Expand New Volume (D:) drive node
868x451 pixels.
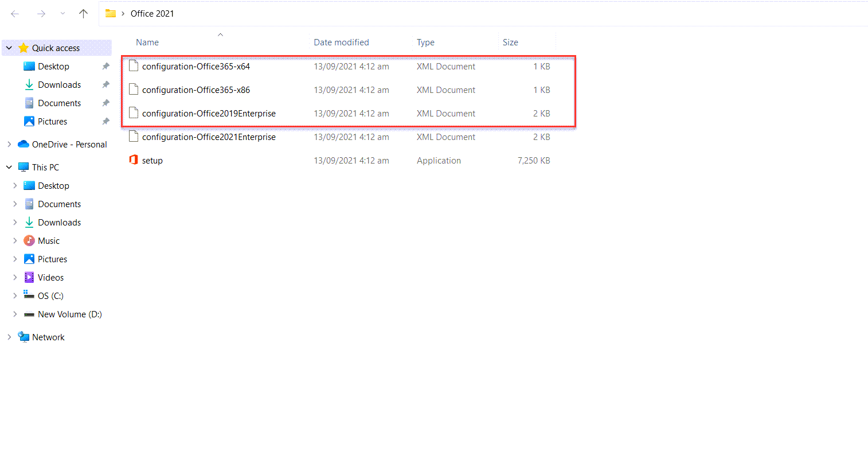[15, 314]
